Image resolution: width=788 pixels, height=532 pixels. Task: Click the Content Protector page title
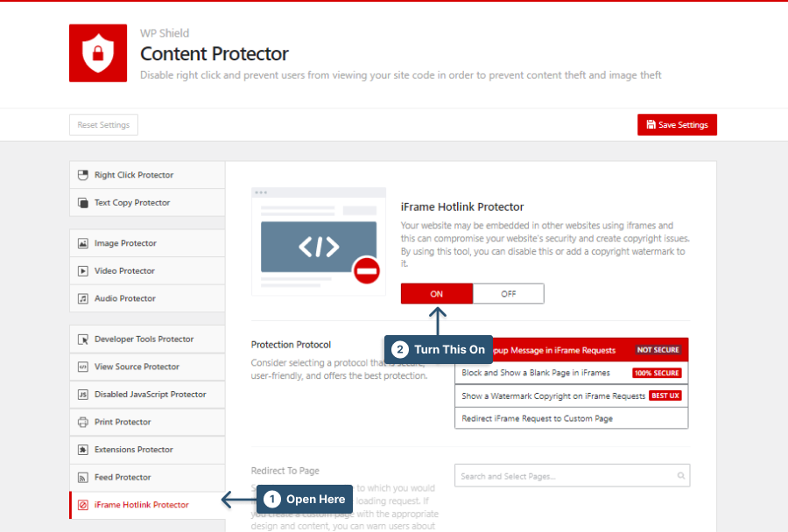(x=215, y=53)
